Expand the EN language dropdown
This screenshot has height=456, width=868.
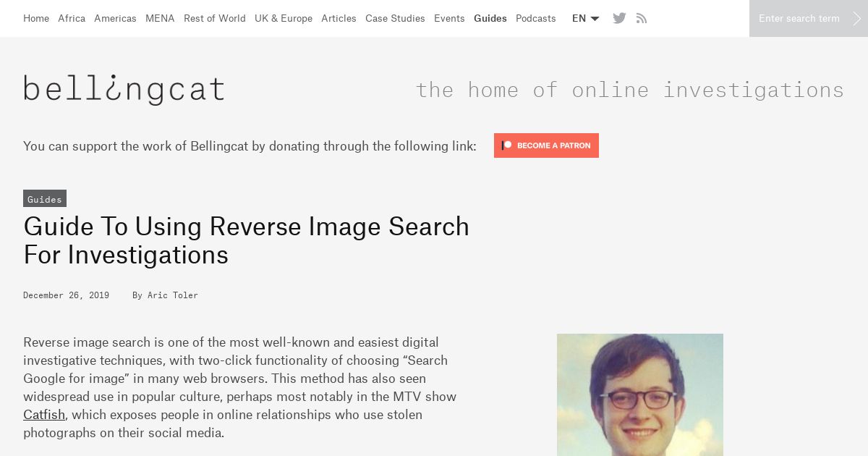tap(585, 18)
